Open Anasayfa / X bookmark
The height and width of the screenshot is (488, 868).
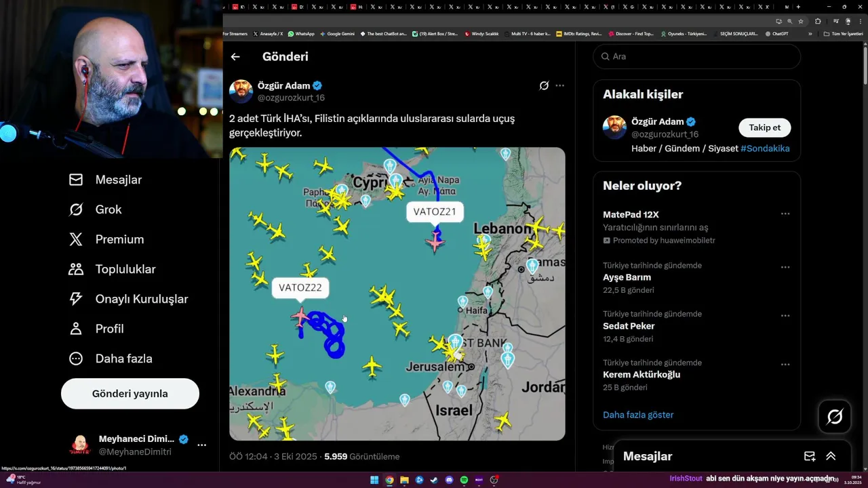point(268,33)
